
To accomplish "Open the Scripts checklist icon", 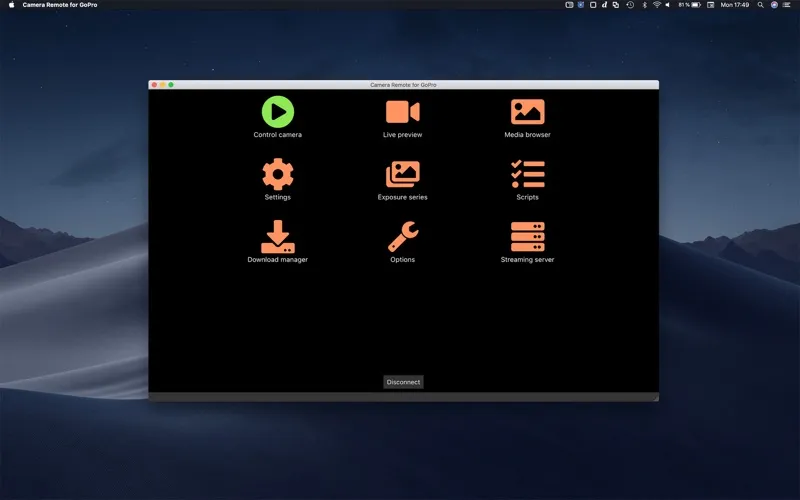I will [528, 174].
